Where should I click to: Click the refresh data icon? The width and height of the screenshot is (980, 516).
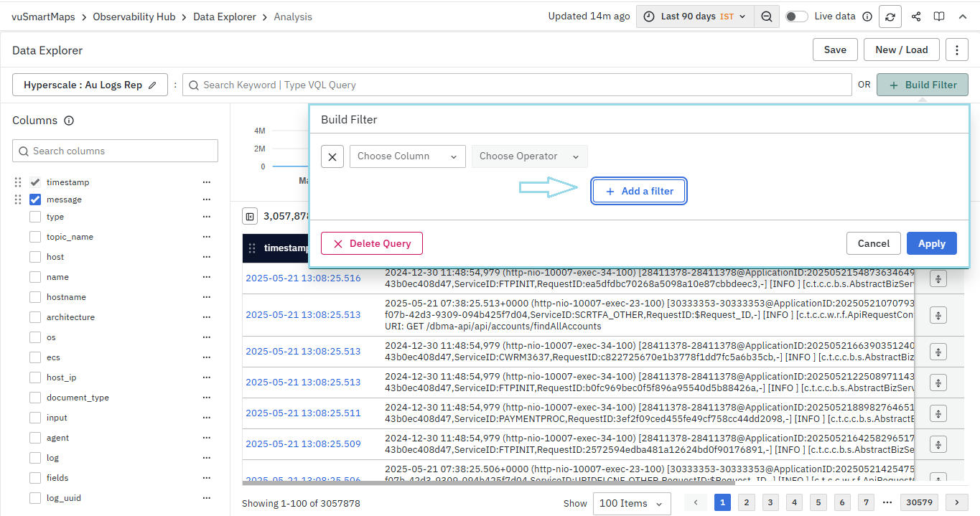pyautogui.click(x=891, y=17)
